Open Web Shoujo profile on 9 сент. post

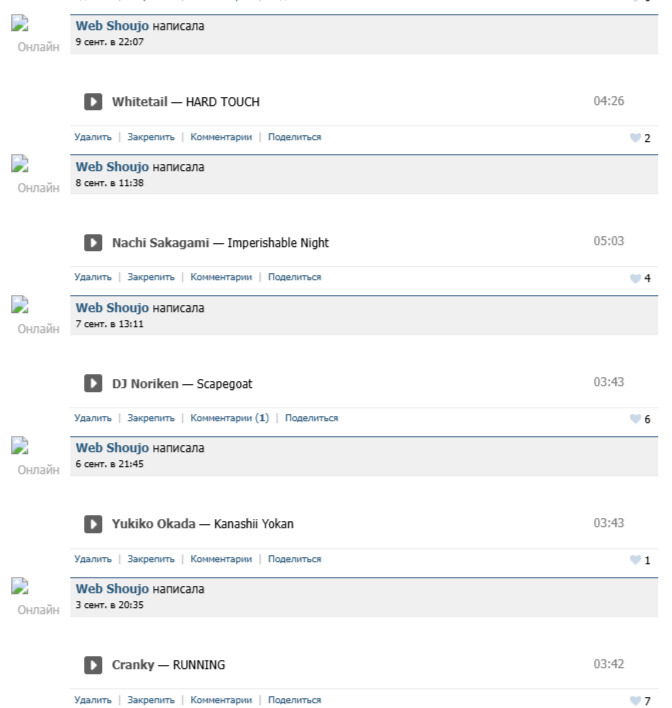(x=112, y=26)
